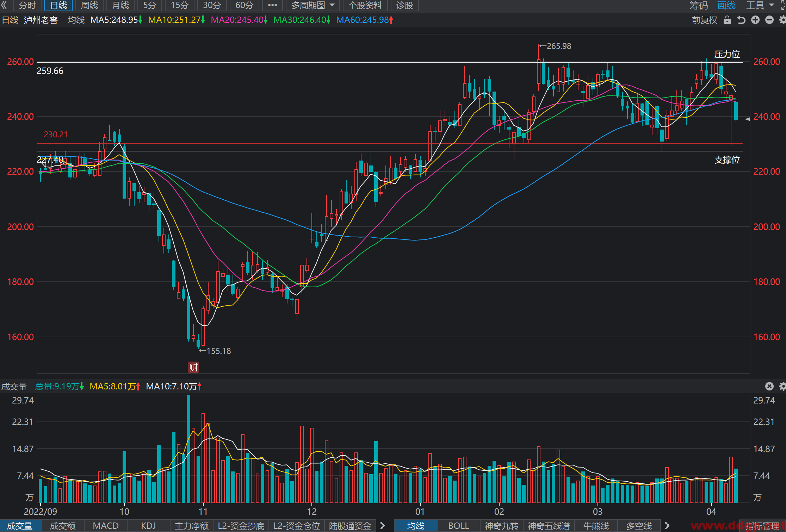This screenshot has width=786, height=532.
Task: Zoom in chart with the plus icon
Action: (755, 20)
